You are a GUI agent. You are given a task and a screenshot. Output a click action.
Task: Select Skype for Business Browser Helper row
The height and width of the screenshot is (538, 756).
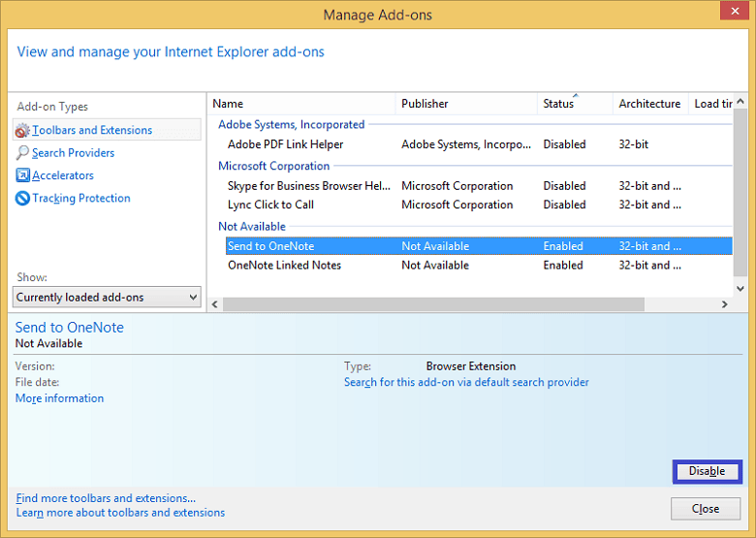click(479, 185)
